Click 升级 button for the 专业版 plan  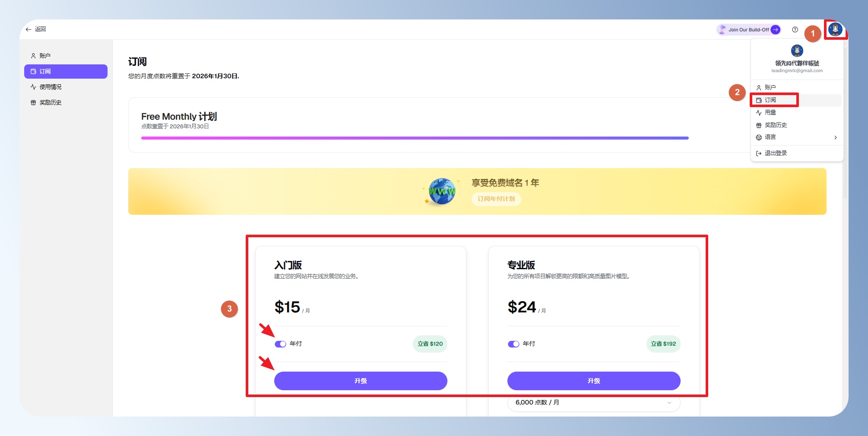click(594, 381)
